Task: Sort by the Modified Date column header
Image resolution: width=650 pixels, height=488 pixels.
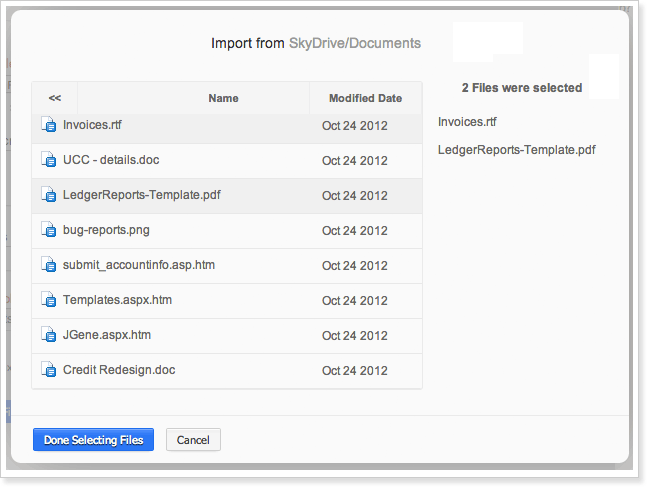Action: click(366, 98)
